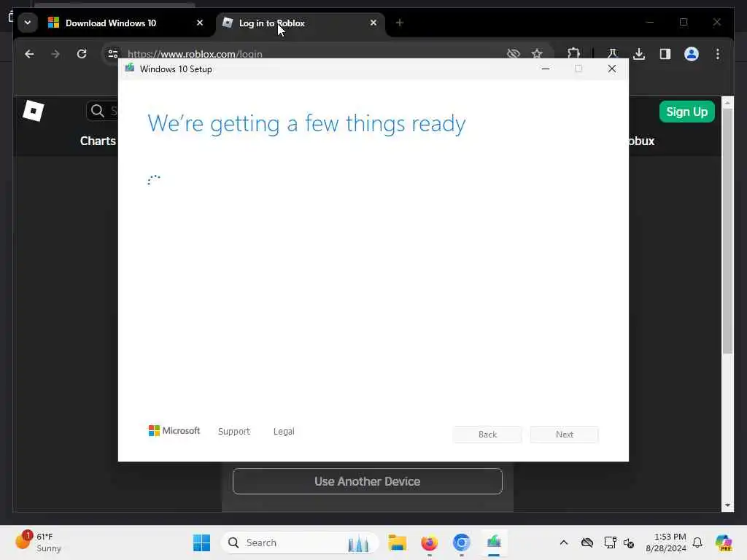Screen dimensions: 747x560
Task: Click the taskbar Search box
Action: [x=300, y=542]
